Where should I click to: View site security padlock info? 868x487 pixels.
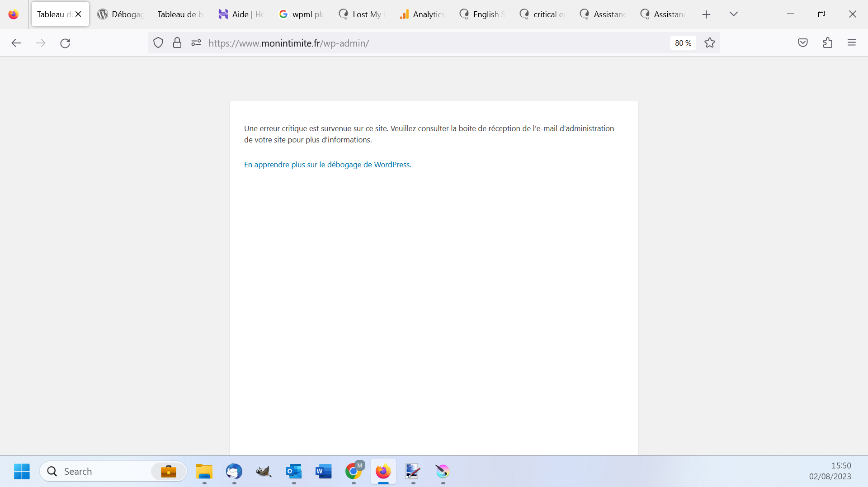point(177,43)
